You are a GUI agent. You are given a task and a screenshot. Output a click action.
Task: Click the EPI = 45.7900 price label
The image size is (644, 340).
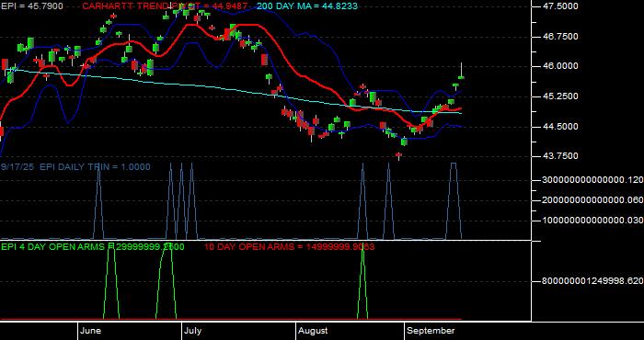click(32, 6)
